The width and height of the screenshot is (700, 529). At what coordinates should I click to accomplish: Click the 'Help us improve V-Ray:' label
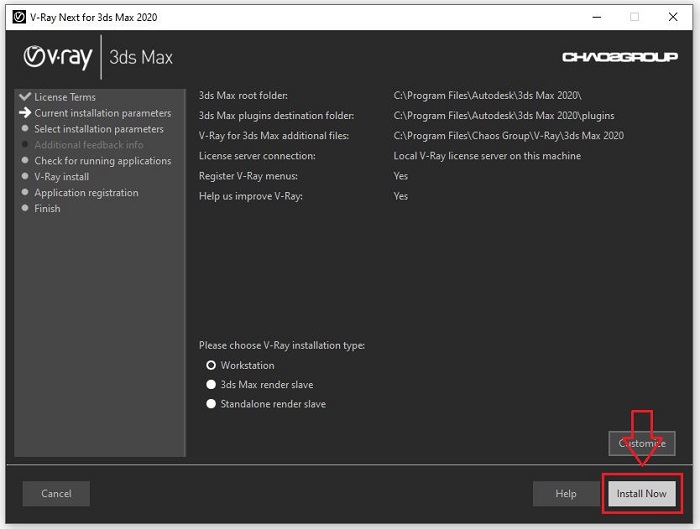(x=250, y=196)
